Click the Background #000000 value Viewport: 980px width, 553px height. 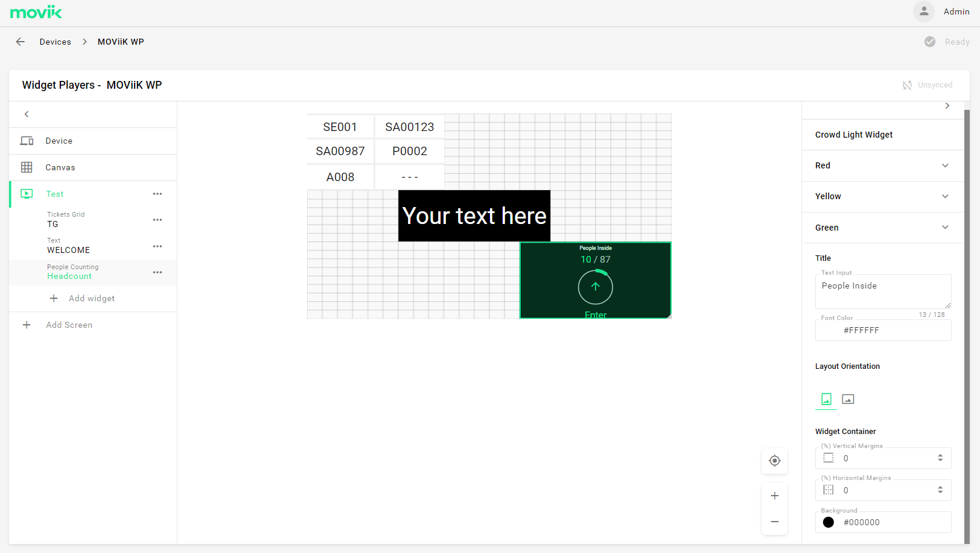[862, 522]
